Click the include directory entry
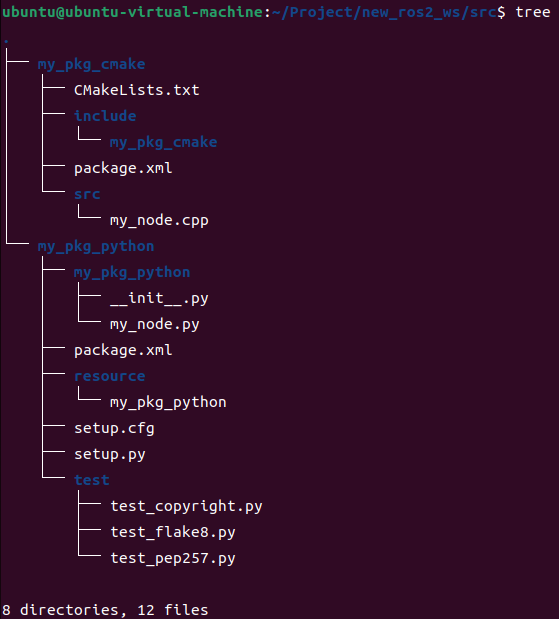 pos(105,116)
